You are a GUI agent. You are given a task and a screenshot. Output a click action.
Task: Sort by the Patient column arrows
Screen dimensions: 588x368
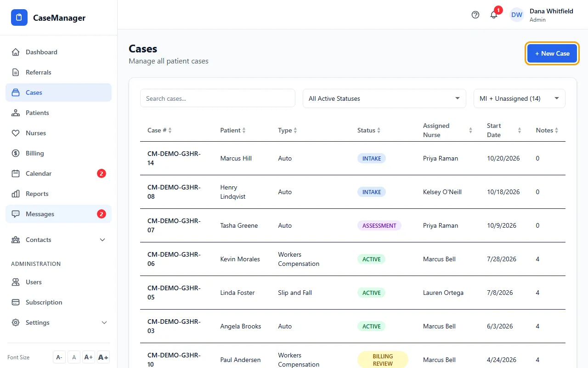(244, 131)
